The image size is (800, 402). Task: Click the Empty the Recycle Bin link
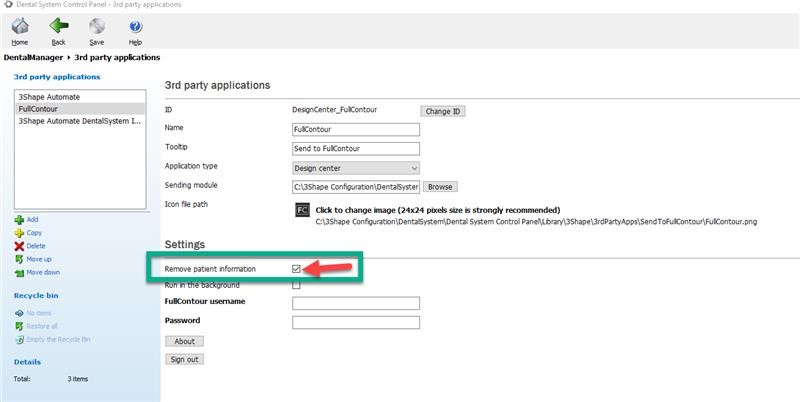pos(58,339)
